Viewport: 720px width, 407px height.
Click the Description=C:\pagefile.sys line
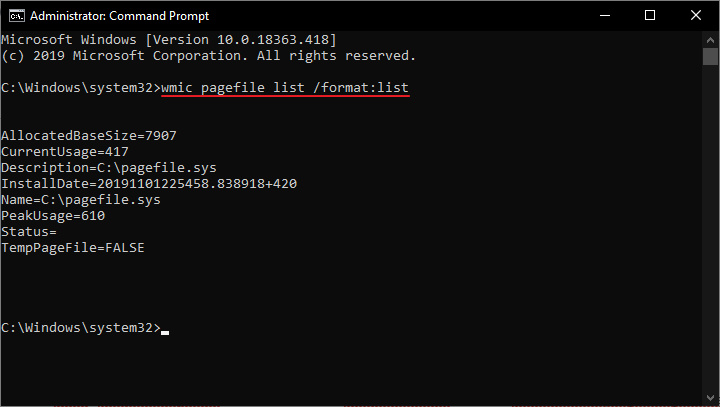coord(109,168)
